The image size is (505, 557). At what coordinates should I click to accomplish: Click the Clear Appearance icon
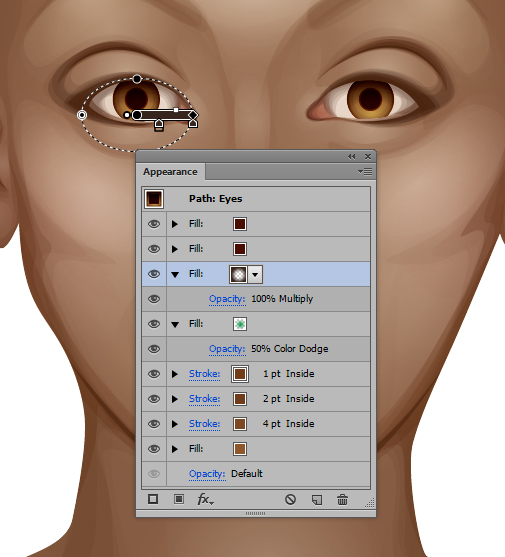tap(290, 499)
